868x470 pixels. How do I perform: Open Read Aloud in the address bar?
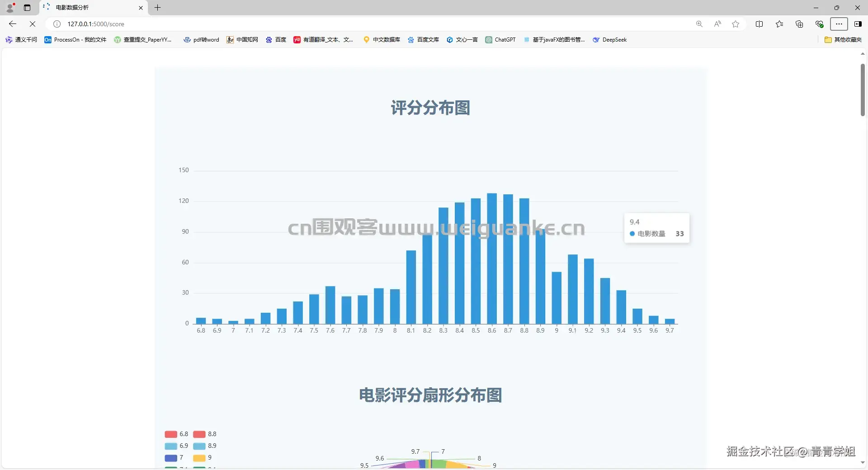(717, 24)
